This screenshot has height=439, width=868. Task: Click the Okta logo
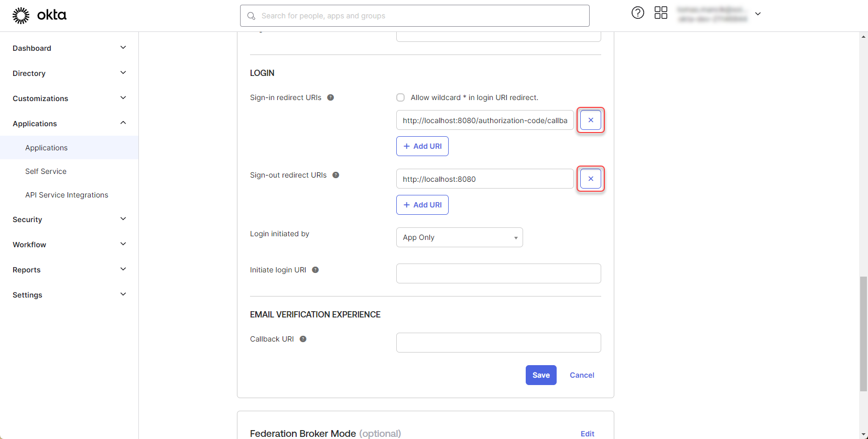tap(39, 16)
